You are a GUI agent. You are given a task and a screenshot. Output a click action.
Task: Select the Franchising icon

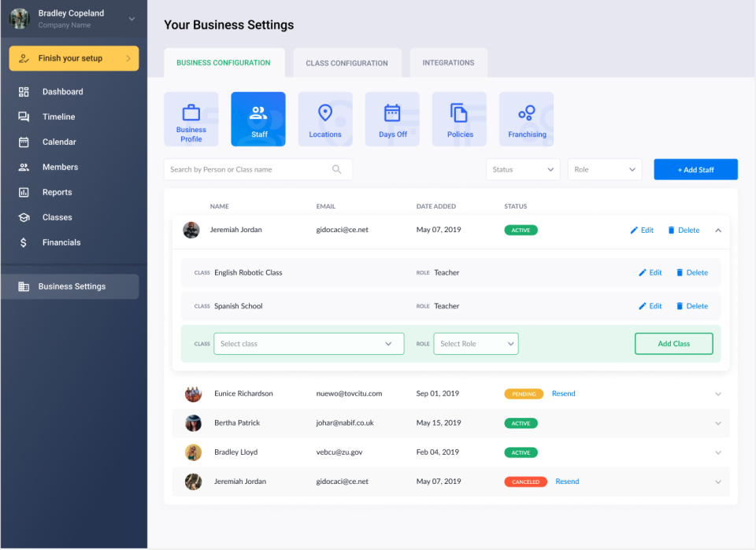(526, 119)
